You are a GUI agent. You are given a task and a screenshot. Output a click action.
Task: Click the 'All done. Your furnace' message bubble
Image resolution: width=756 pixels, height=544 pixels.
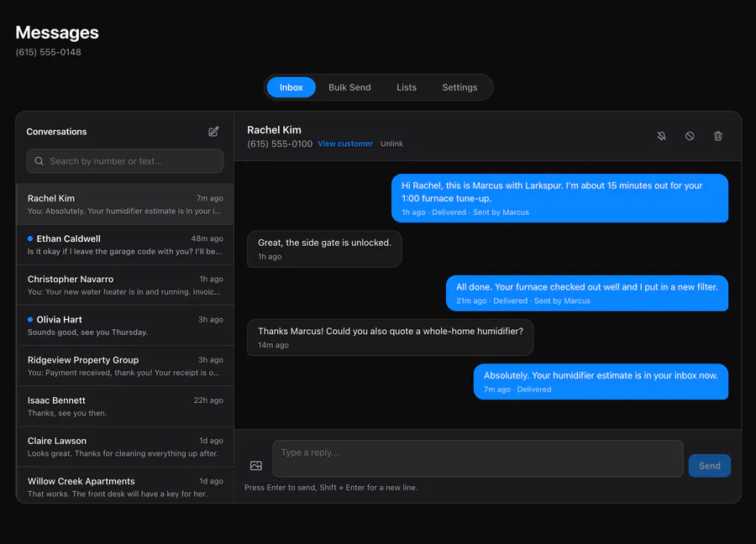point(587,293)
